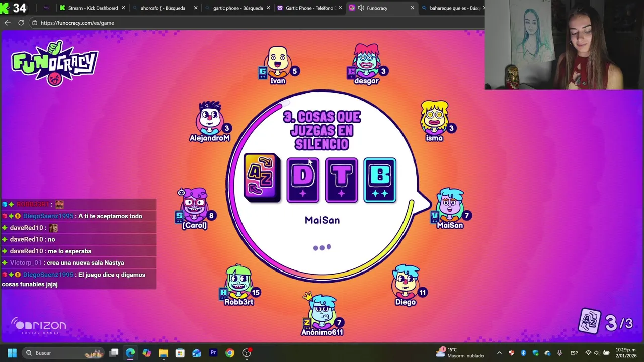
Task: Open Google Chrome from the taskbar
Action: pos(230,353)
